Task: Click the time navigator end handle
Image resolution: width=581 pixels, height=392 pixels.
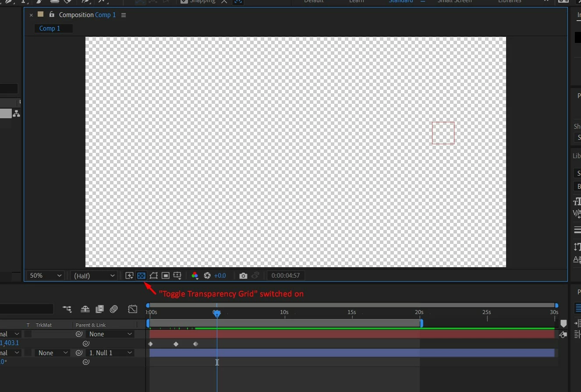Action: point(556,305)
